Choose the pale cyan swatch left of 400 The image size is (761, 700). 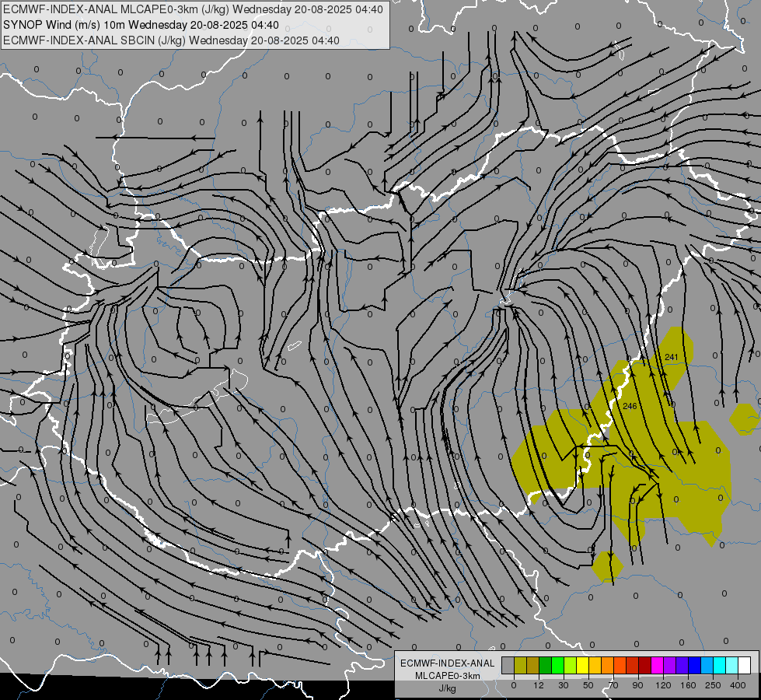click(732, 665)
